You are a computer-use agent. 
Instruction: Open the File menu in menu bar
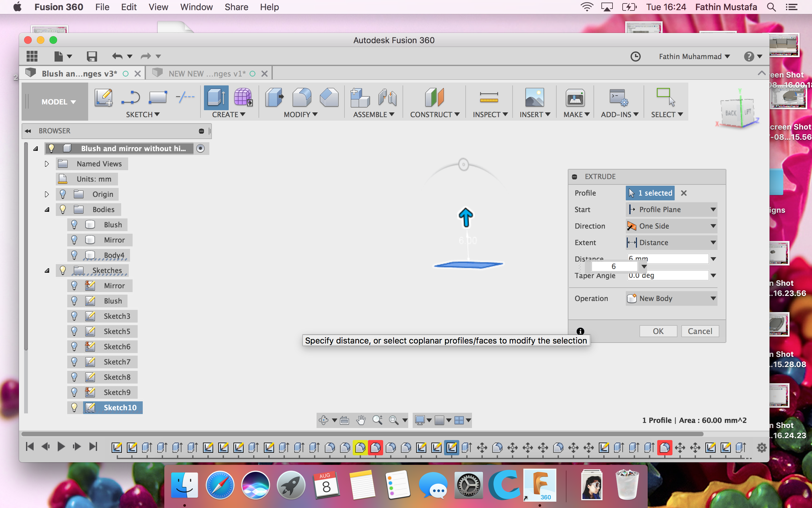[102, 7]
